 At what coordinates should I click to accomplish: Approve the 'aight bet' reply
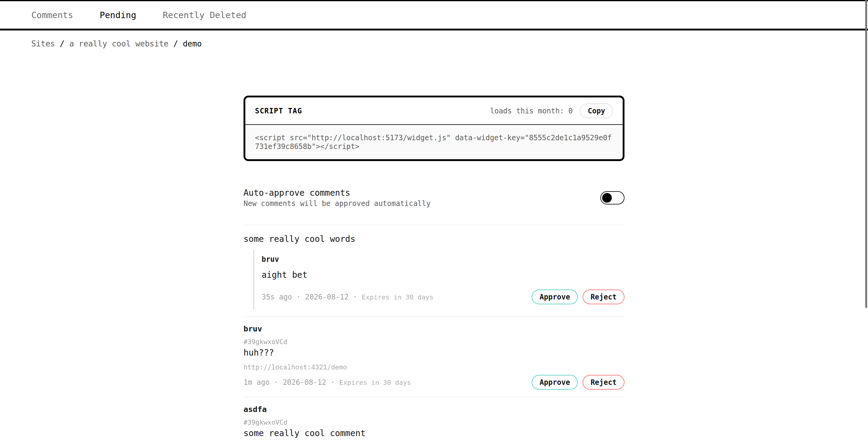pos(554,297)
